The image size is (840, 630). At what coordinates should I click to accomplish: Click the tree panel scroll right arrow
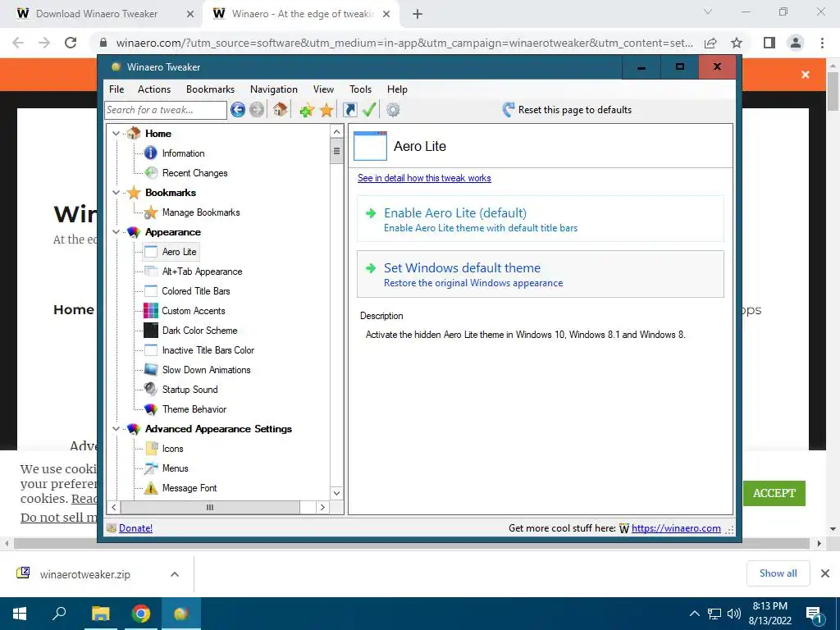(322, 507)
